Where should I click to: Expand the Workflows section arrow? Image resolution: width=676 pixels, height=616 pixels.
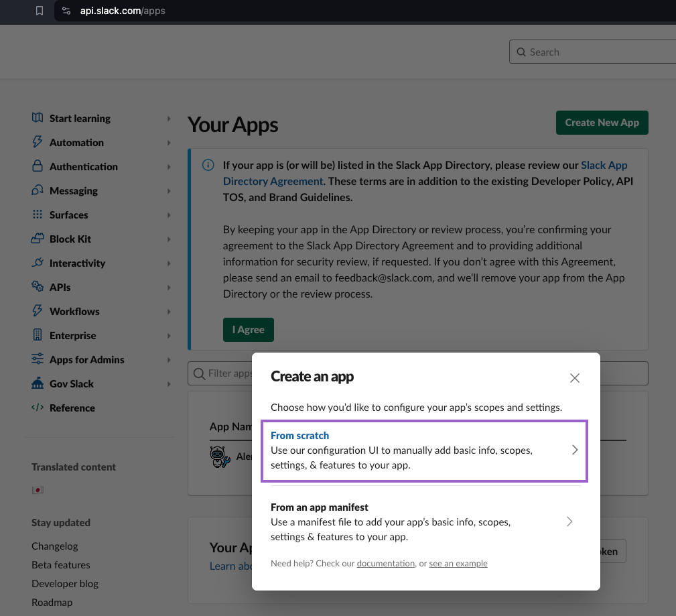[169, 312]
